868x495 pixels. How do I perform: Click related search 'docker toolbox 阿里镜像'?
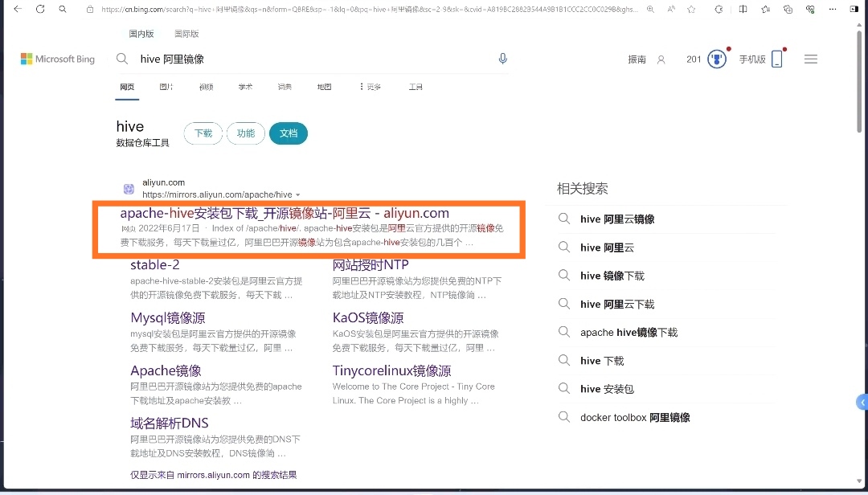[635, 418]
